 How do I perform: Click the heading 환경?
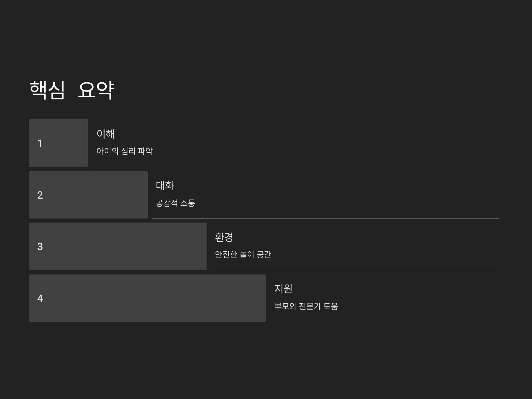coord(224,237)
